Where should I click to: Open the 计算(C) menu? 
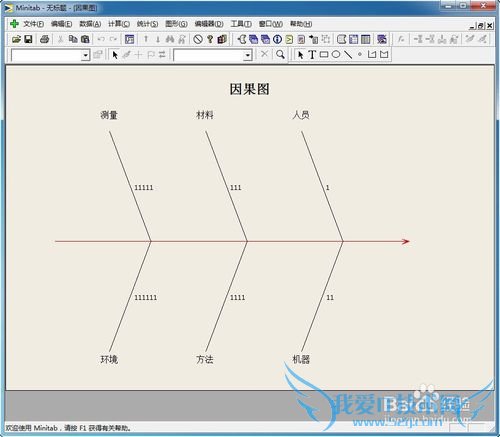pyautogui.click(x=119, y=24)
